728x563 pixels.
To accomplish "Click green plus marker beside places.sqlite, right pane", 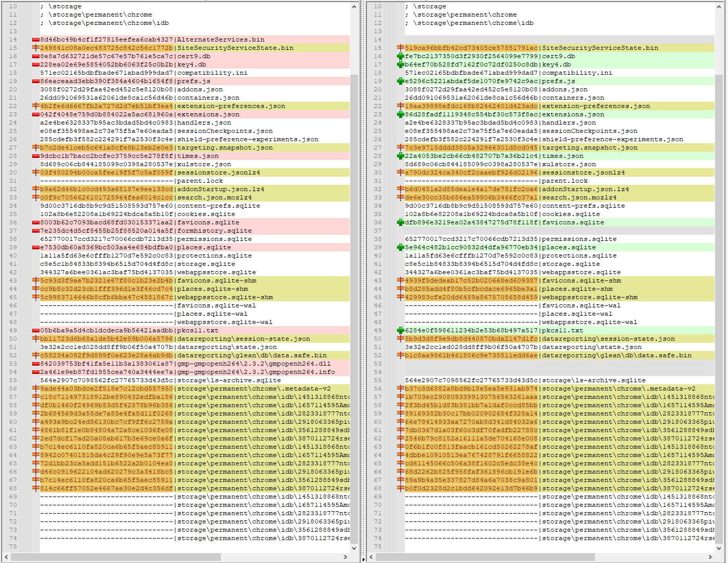I will click(x=400, y=247).
